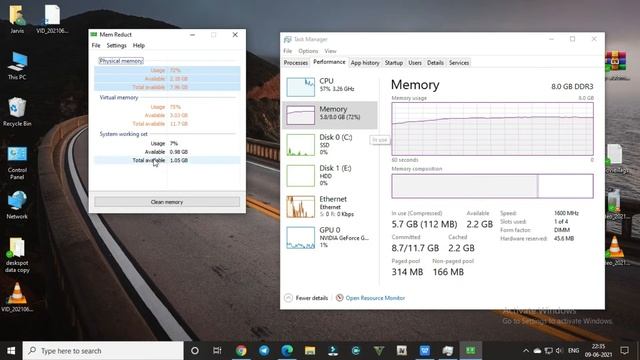This screenshot has height=360, width=640.
Task: Open Task View on taskbar
Action: (x=217, y=351)
